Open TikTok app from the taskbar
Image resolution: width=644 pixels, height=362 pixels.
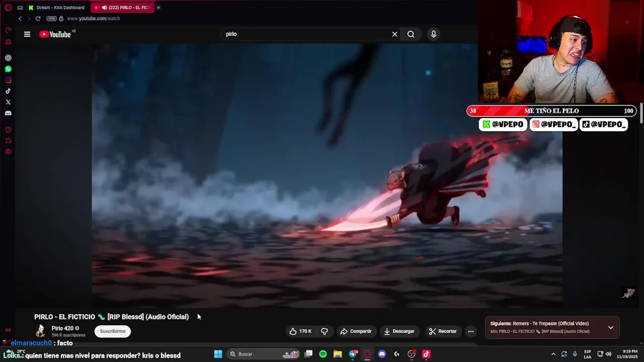tap(426, 354)
